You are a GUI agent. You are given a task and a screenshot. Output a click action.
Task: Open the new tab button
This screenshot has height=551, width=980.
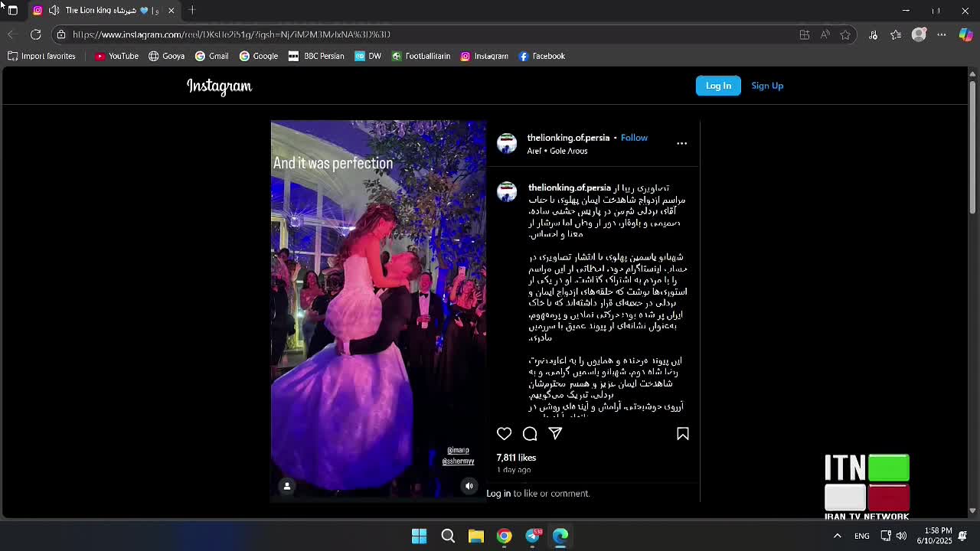[x=192, y=10]
